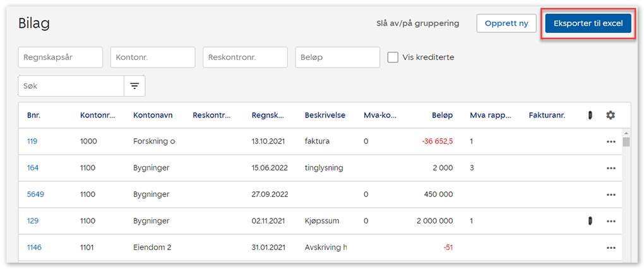The image size is (644, 269).
Task: Open the table column settings gear
Action: click(x=610, y=115)
